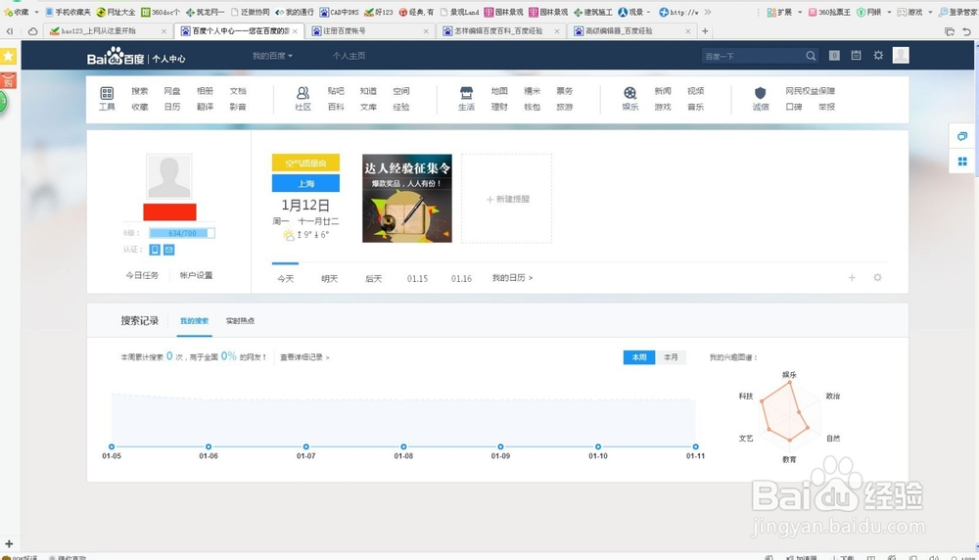This screenshot has height=560, width=979.
Task: Expand the 收藏 bookmarks dropdown arrow
Action: [x=36, y=12]
